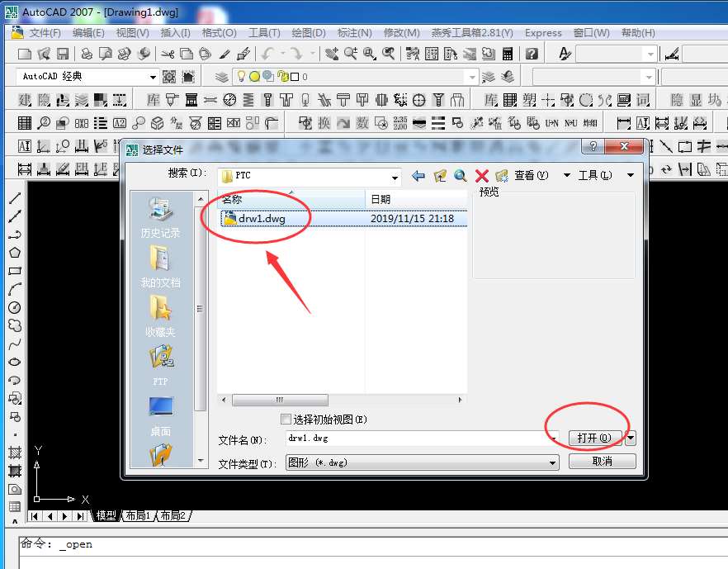Sort files by the 日期 column header
The height and width of the screenshot is (569, 728).
click(x=416, y=199)
